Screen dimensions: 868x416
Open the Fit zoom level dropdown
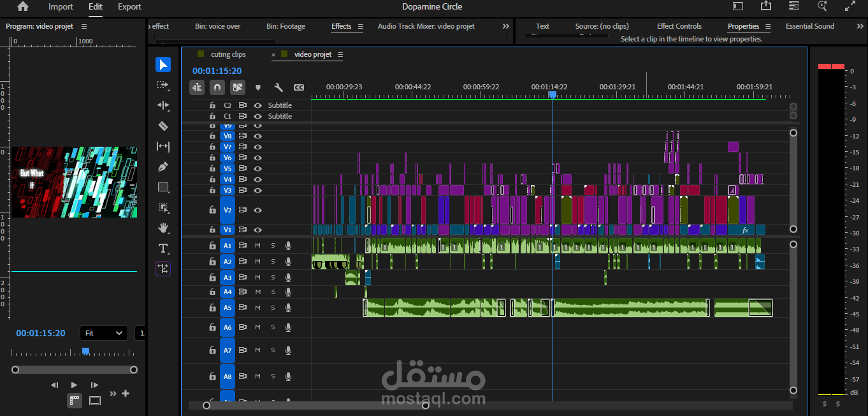point(104,333)
